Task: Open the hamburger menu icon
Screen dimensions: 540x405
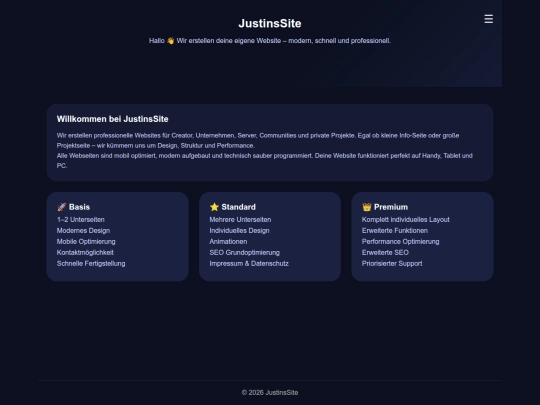Action: 488,19
